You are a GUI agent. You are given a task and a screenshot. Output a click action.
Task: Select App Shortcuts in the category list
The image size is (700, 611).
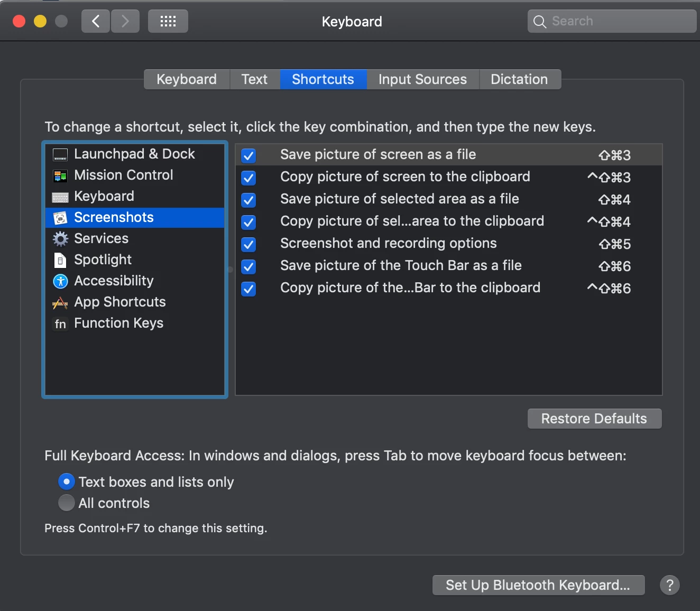tap(135, 302)
